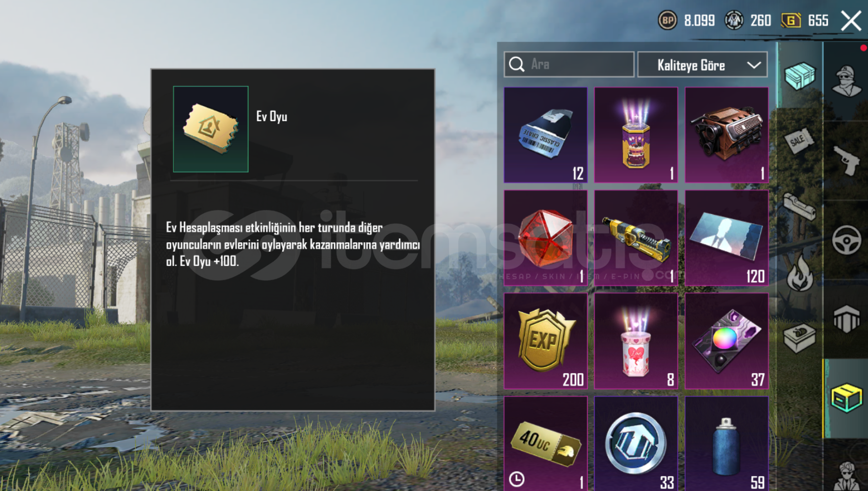Select the Classic Crate coupon item
This screenshot has width=868, height=491.
545,135
